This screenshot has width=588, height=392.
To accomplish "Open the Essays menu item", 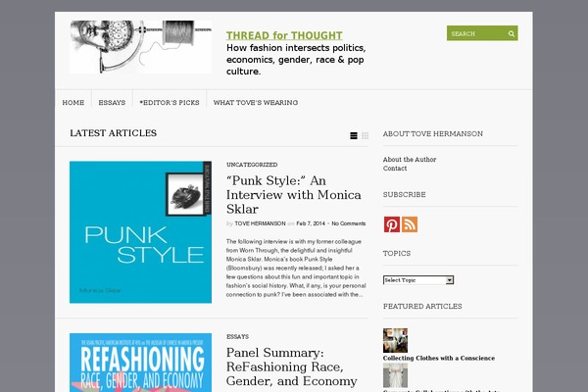I will pos(112,102).
